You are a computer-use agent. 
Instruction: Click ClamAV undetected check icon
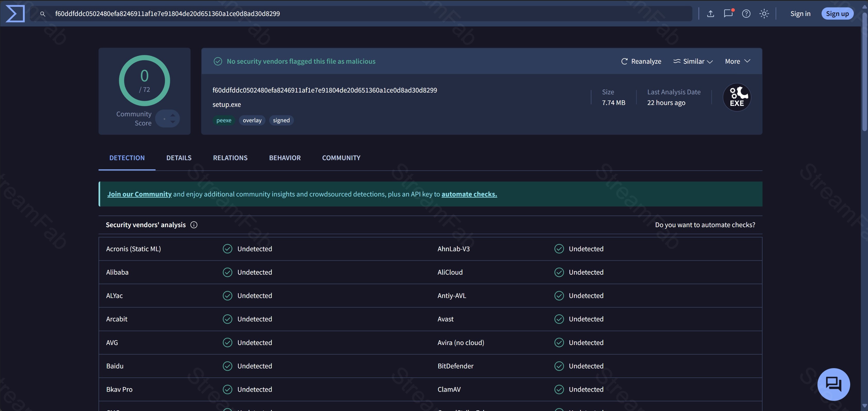[559, 389]
